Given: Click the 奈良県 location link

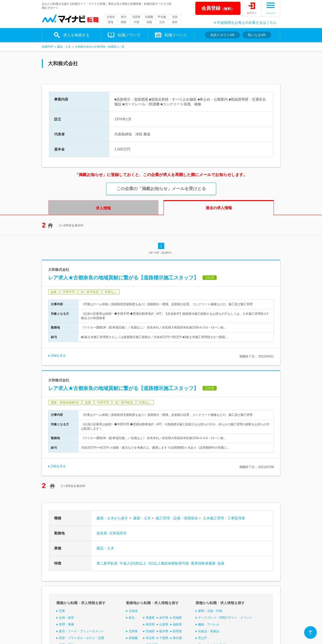Looking at the screenshot, I should (x=102, y=533).
